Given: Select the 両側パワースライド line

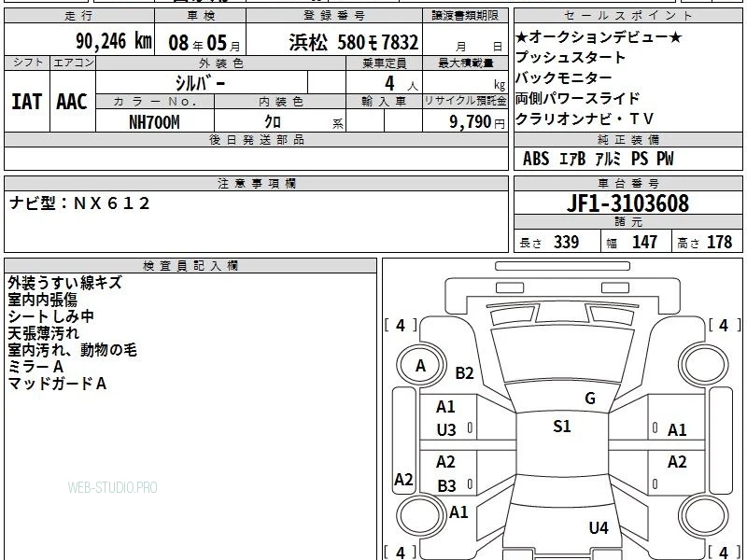Looking at the screenshot, I should (x=577, y=98).
